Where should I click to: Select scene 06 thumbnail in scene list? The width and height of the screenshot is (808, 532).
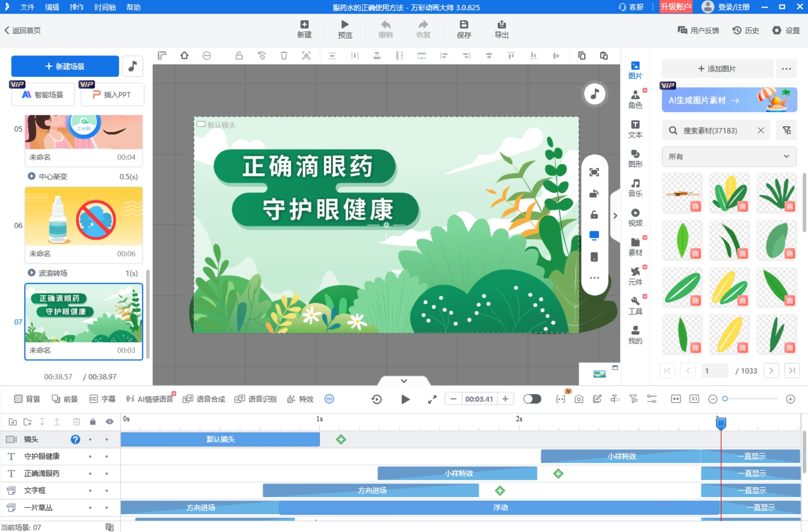coord(83,218)
